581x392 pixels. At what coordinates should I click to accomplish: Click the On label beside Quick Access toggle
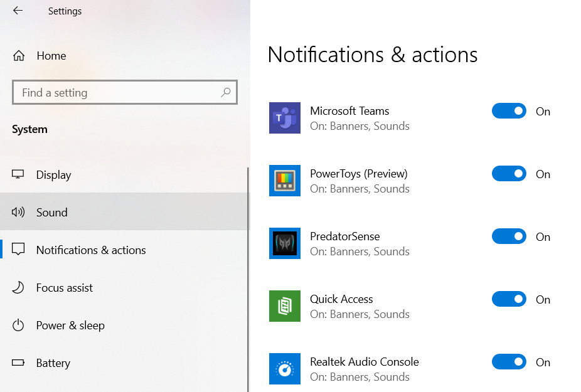click(543, 300)
